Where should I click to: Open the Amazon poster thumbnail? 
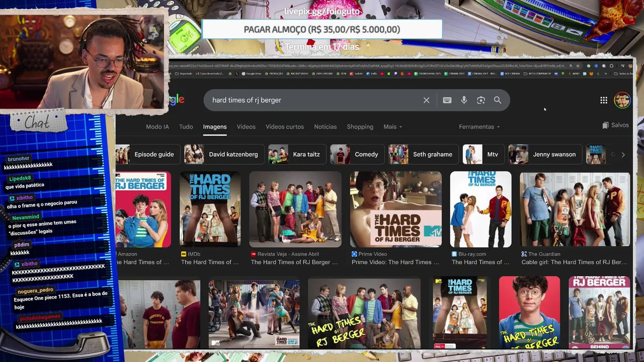coord(143,210)
